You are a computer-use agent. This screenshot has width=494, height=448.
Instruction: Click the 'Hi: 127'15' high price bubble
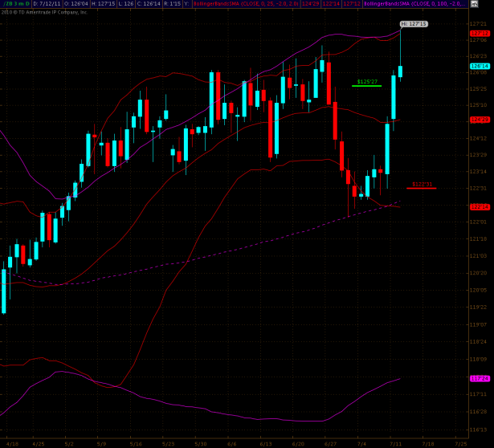point(413,24)
